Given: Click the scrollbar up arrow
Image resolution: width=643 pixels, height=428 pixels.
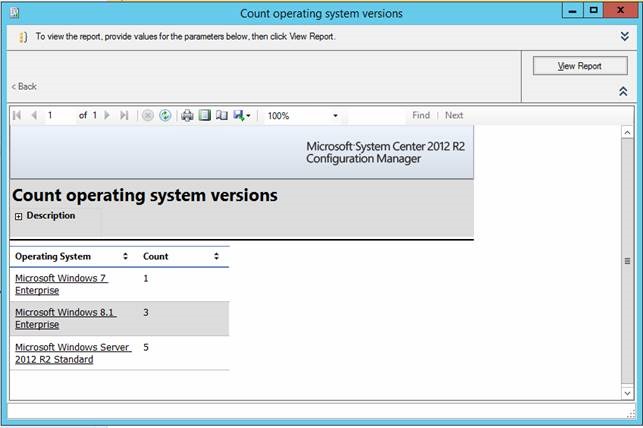Looking at the screenshot, I should click(x=627, y=132).
